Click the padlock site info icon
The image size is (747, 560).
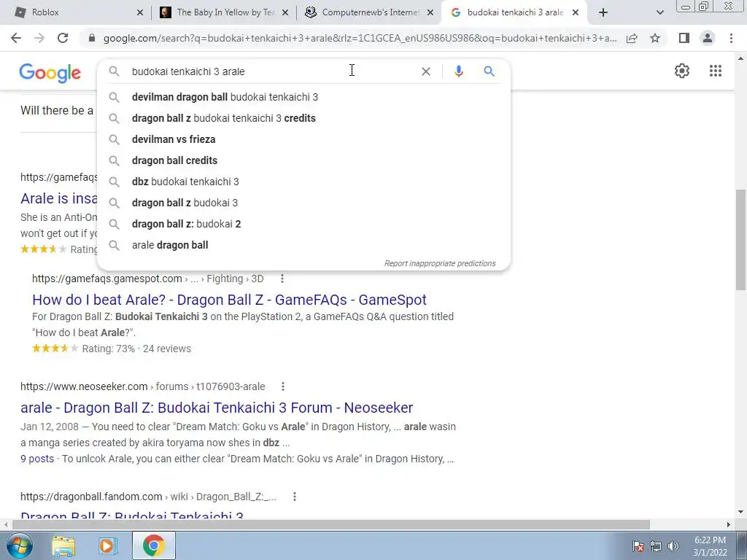[x=92, y=38]
